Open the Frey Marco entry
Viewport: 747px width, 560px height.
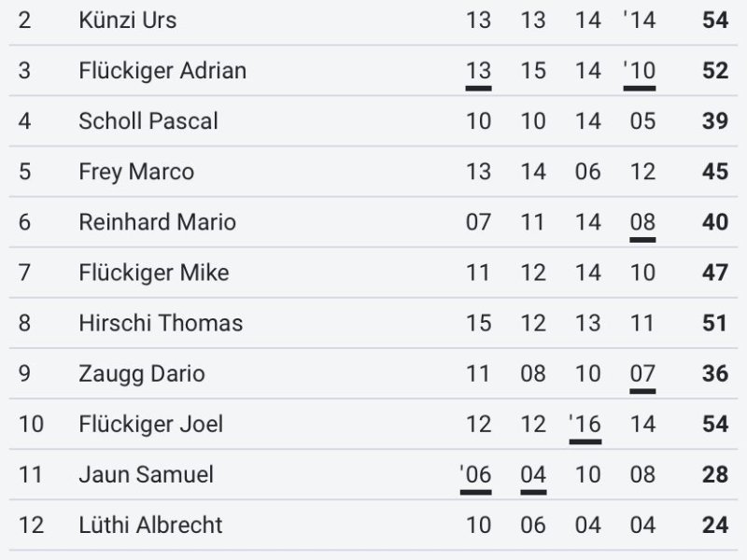click(x=136, y=172)
